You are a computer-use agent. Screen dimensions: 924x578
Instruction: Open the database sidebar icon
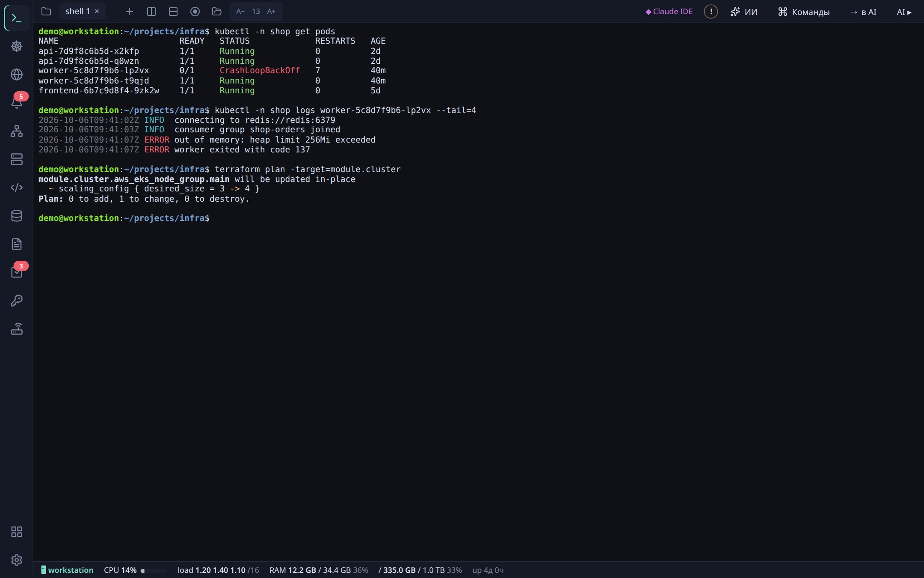[17, 216]
